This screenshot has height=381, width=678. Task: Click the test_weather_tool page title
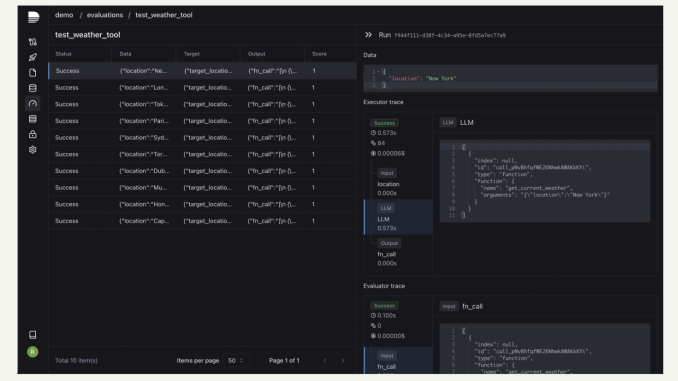(x=87, y=35)
